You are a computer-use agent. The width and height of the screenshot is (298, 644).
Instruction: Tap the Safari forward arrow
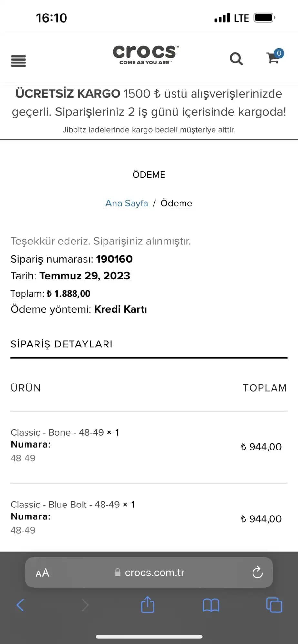click(x=85, y=605)
